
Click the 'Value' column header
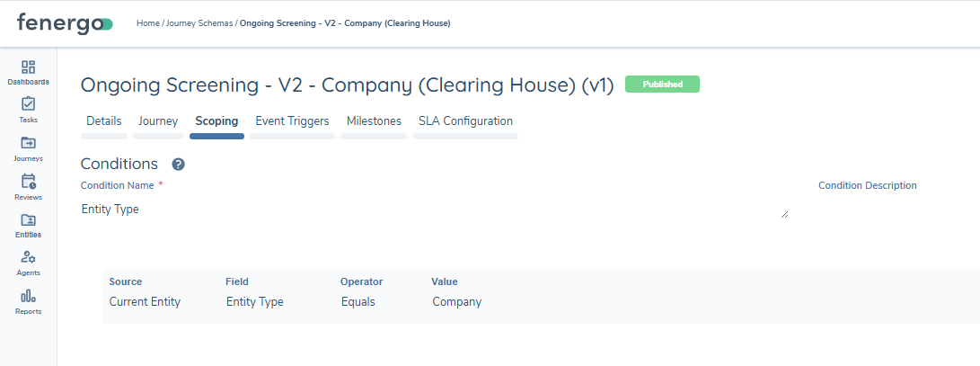coord(445,281)
